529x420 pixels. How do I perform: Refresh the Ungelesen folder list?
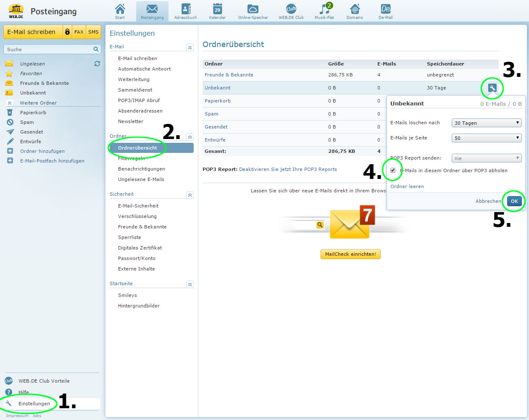tap(97, 64)
